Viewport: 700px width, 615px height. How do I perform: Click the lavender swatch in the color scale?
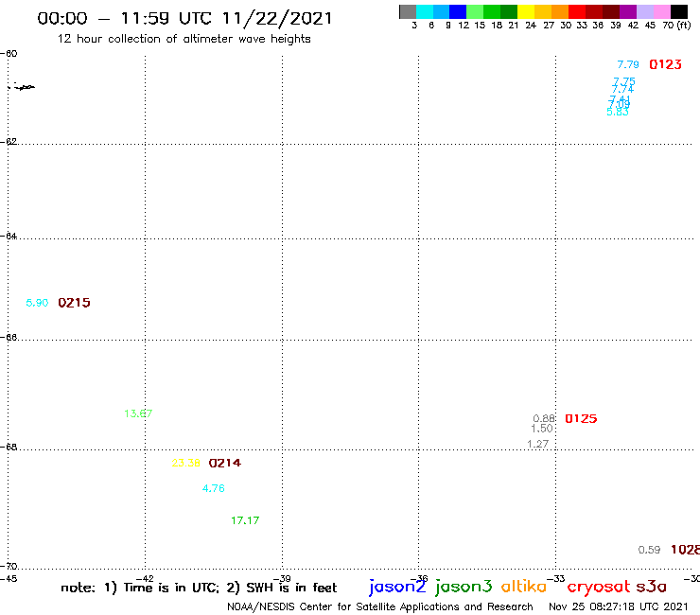click(644, 11)
